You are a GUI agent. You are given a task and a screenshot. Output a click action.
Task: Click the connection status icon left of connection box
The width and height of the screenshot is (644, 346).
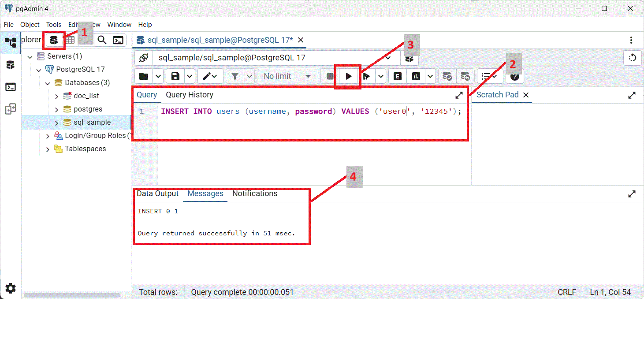point(144,58)
